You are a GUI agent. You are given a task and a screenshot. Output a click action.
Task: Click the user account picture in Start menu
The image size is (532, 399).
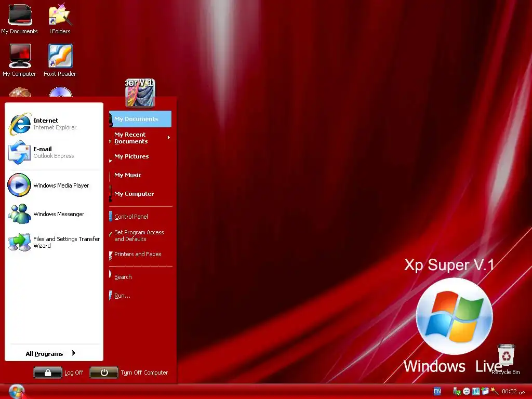(140, 92)
